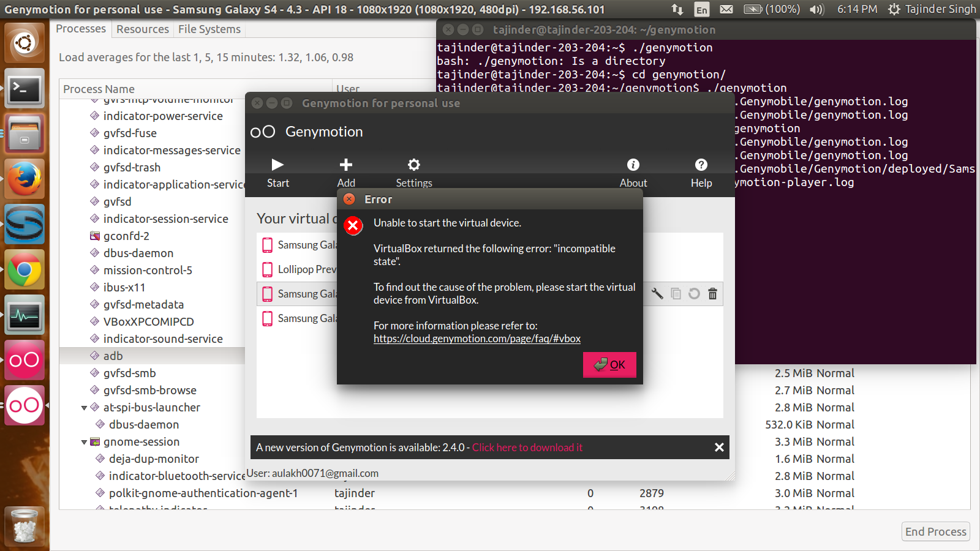980x551 pixels.
Task: Click the first Genymotion launcher icon
Action: (24, 360)
